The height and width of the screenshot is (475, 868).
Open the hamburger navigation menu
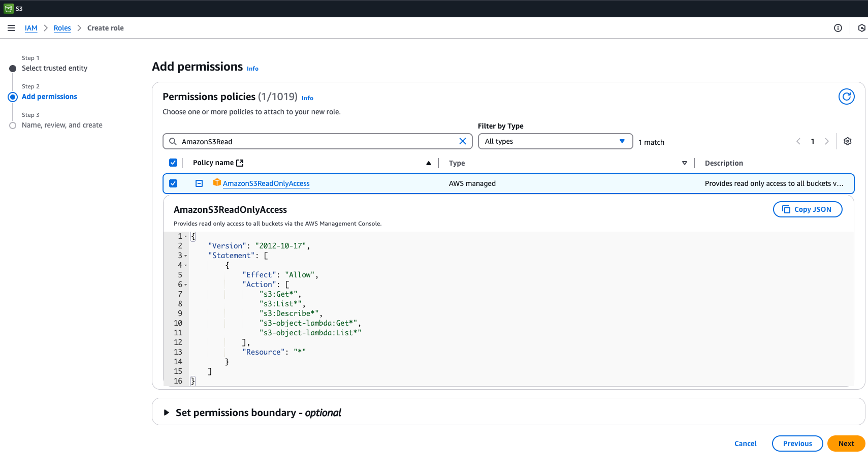tap(11, 28)
